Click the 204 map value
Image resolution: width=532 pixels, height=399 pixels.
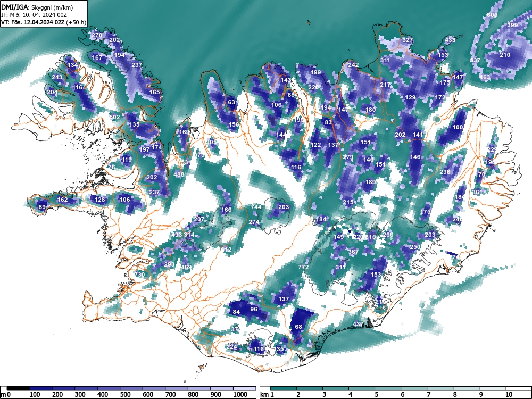(x=52, y=92)
